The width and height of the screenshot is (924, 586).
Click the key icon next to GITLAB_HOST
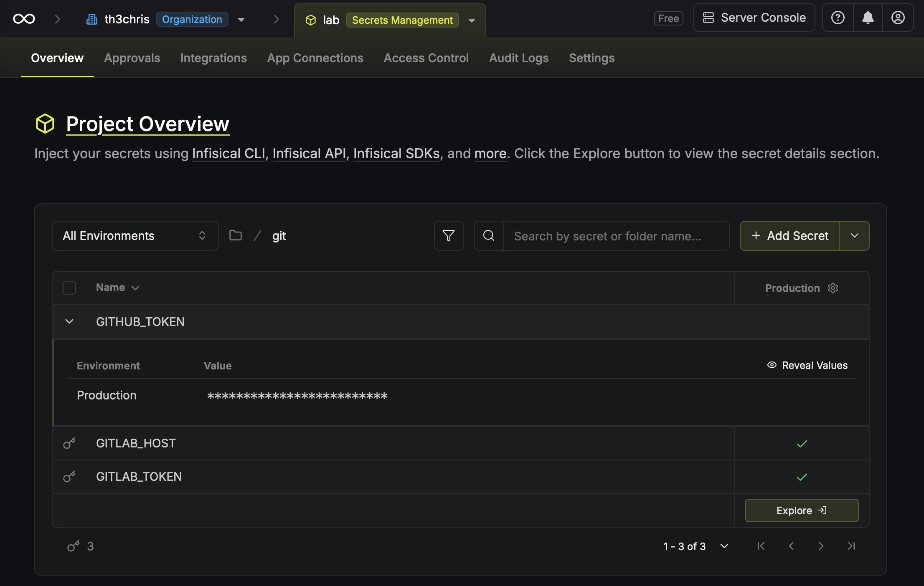69,443
